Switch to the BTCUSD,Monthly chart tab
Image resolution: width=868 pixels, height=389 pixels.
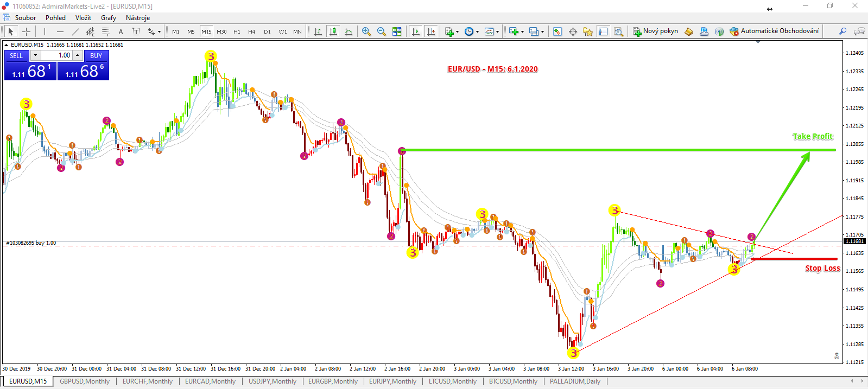513,381
